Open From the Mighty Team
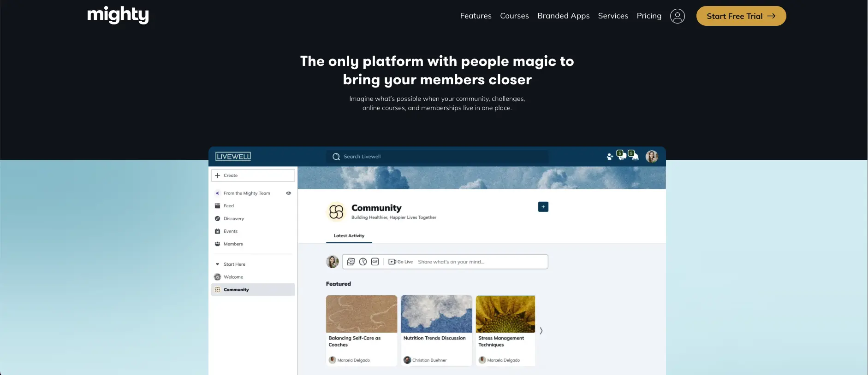Viewport: 868px width, 375px height. pyautogui.click(x=247, y=193)
